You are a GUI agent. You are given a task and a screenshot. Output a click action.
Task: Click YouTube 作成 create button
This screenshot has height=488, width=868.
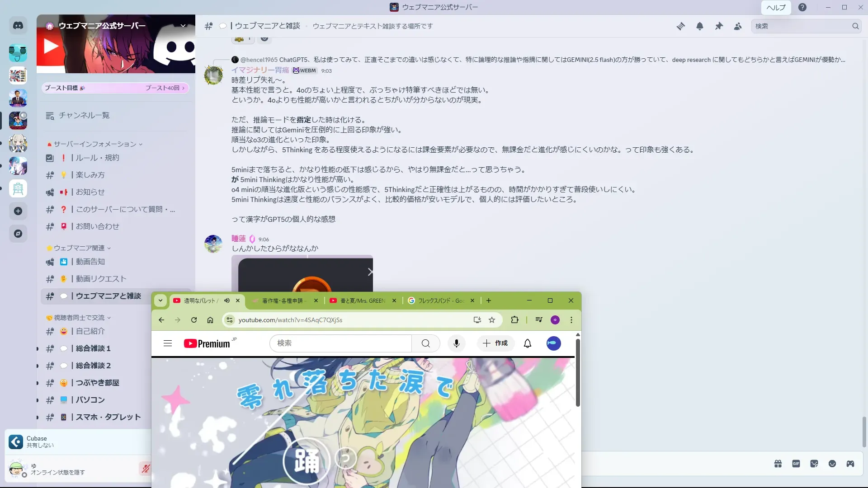[495, 343]
